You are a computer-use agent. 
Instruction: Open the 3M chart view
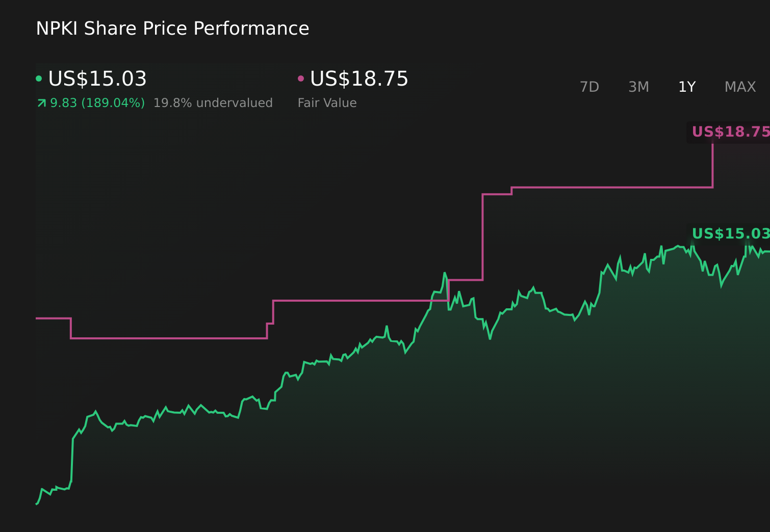click(638, 87)
